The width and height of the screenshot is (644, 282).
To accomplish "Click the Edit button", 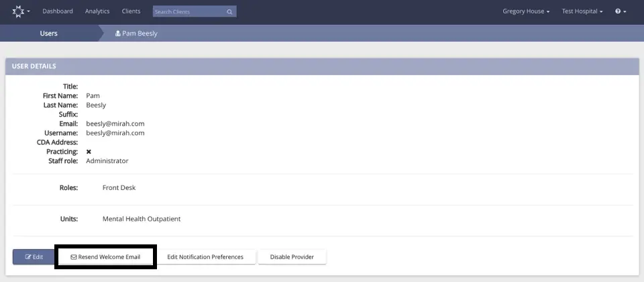I will click(34, 257).
